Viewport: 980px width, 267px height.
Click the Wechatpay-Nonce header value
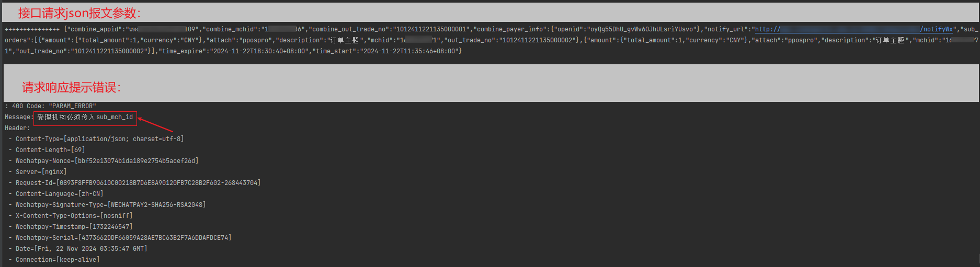tap(136, 161)
